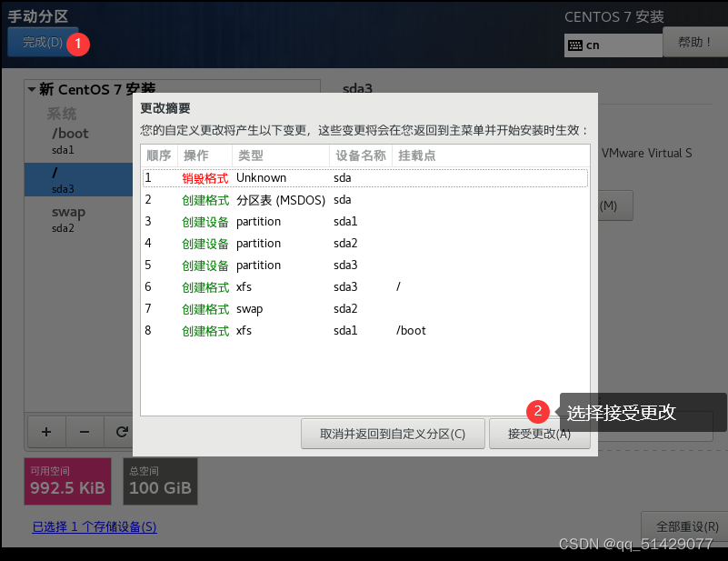Click the 可用空间 992.5 KiB box
The height and width of the screenshot is (561, 728).
(68, 482)
